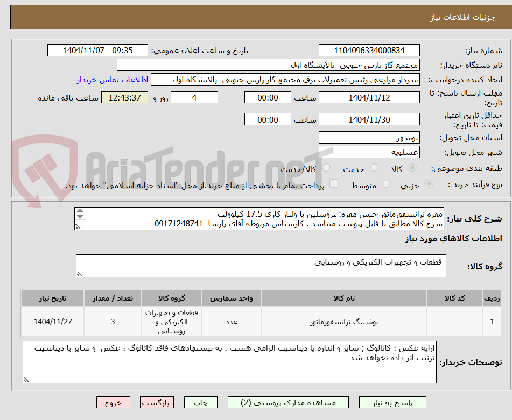The image size is (512, 420).
Task: Click the ایجاد کننده درخواست field
Action: 285,80
